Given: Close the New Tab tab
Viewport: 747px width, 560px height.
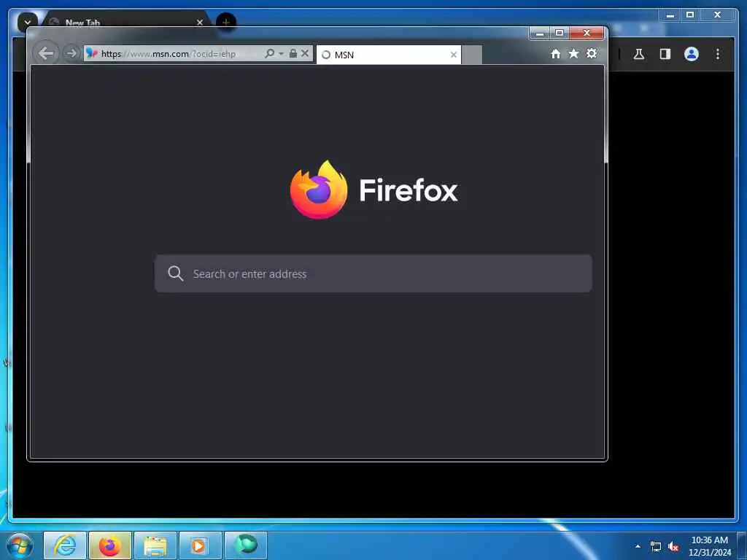Looking at the screenshot, I should [x=200, y=23].
